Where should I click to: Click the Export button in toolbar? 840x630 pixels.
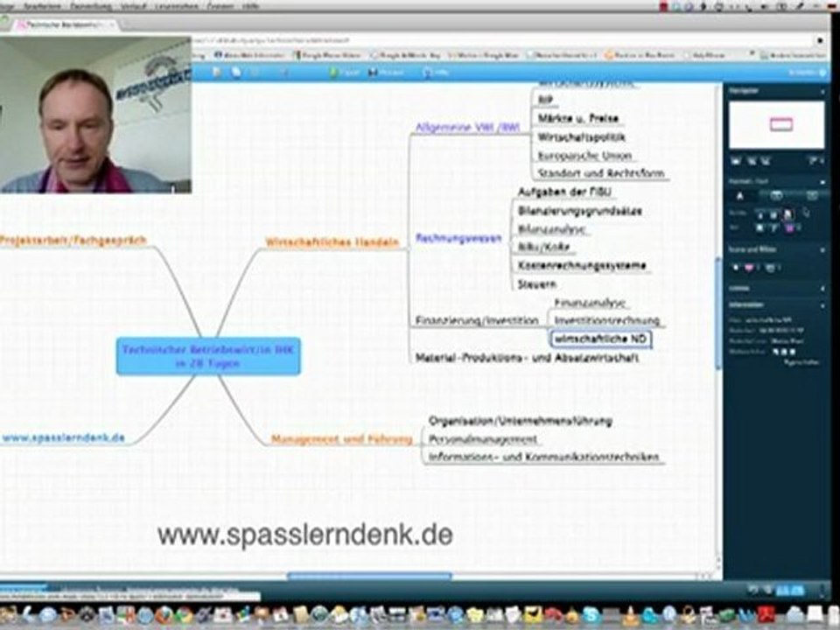(344, 73)
